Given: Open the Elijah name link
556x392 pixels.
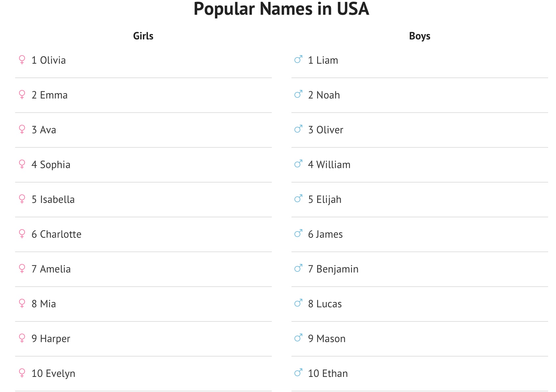Looking at the screenshot, I should point(329,200).
